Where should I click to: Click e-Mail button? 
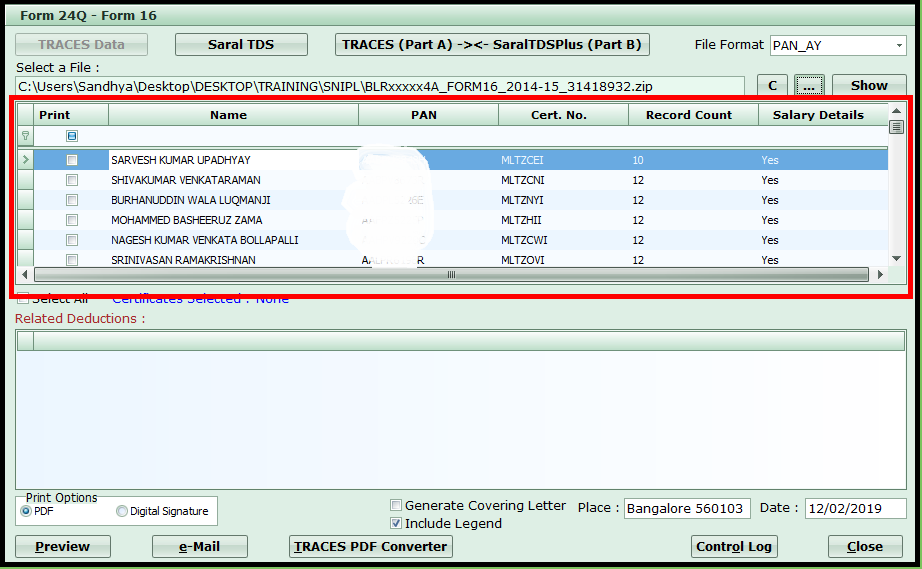click(x=200, y=547)
